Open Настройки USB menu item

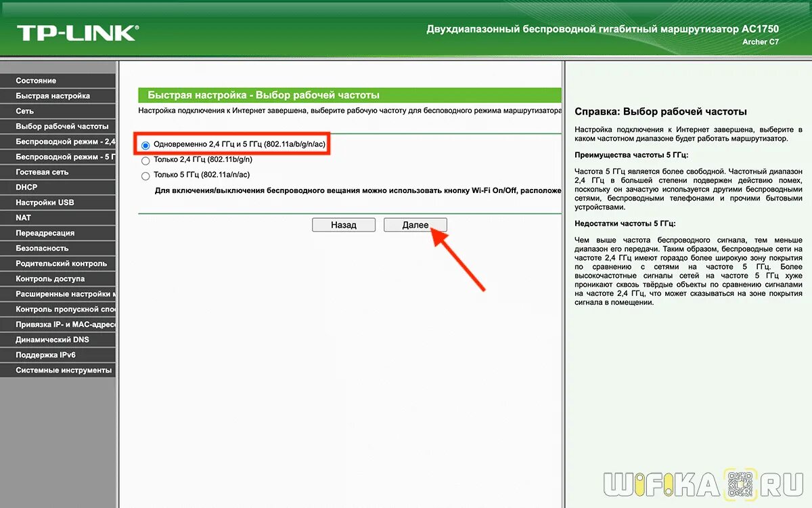[58, 203]
